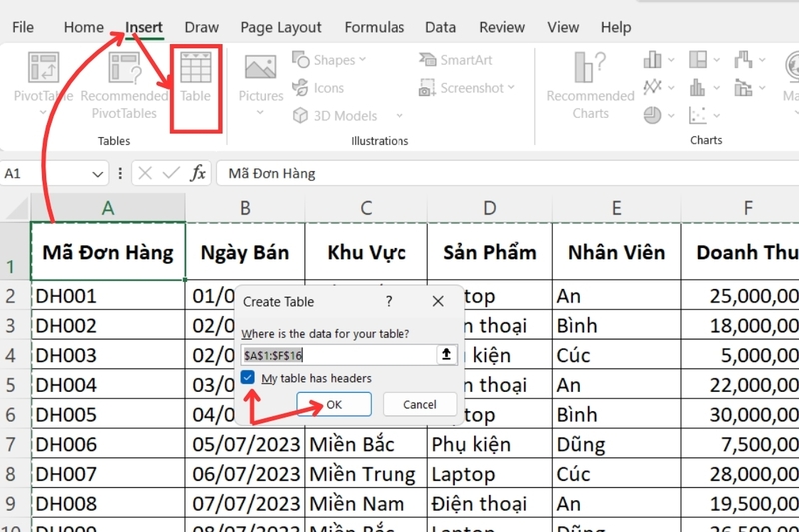The image size is (799, 532).
Task: Open Recommended Charts
Action: (x=590, y=85)
